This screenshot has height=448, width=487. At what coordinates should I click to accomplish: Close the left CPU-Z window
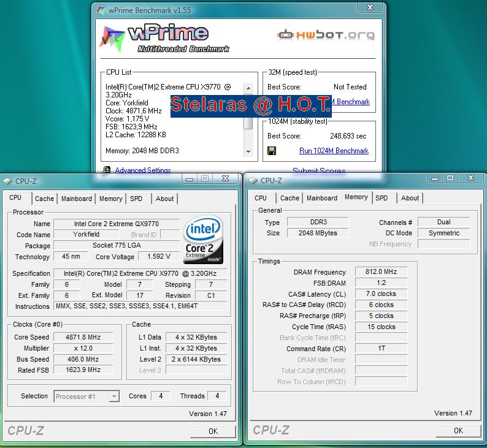coord(226,178)
